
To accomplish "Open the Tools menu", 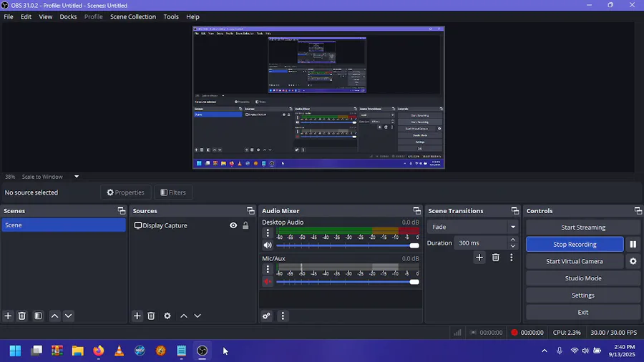I will tap(171, 17).
